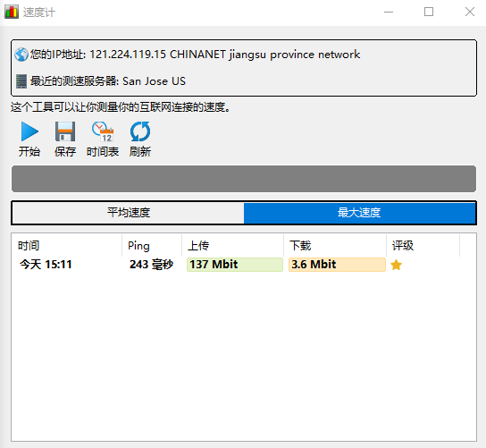
Task: Click the speedometer app icon in title bar
Action: click(x=12, y=12)
